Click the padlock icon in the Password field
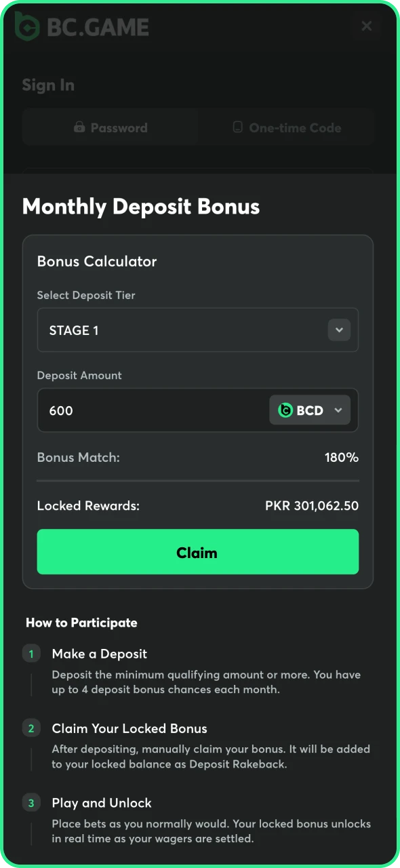Viewport: 400px width, 868px height. (x=79, y=127)
